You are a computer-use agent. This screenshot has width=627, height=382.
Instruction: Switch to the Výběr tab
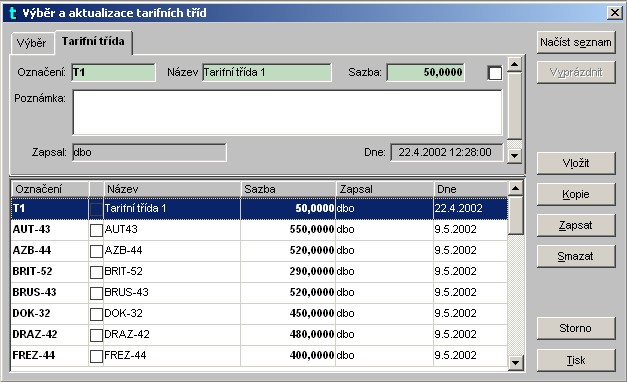click(32, 43)
